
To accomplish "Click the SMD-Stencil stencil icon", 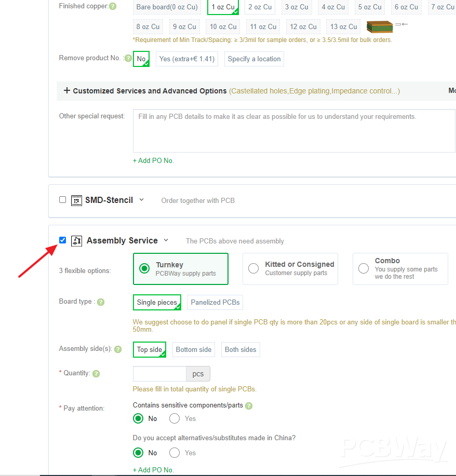I will click(76, 200).
